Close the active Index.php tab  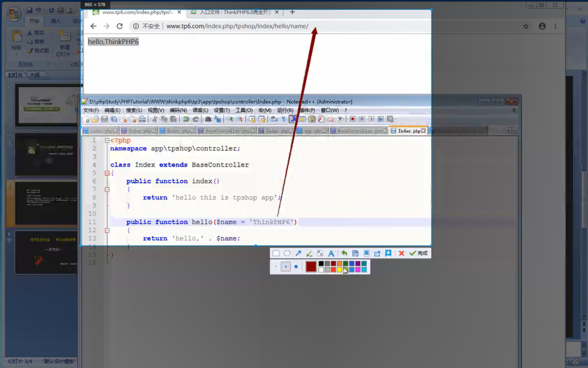423,131
